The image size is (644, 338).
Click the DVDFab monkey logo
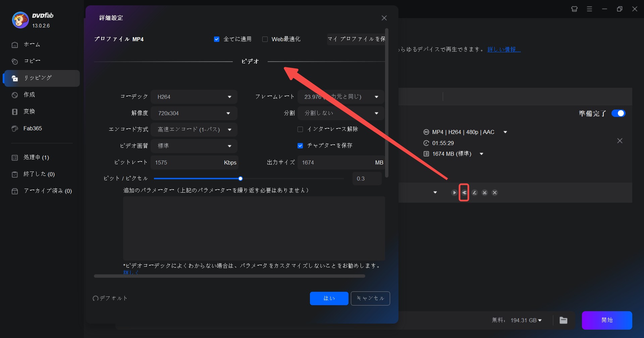(x=20, y=20)
